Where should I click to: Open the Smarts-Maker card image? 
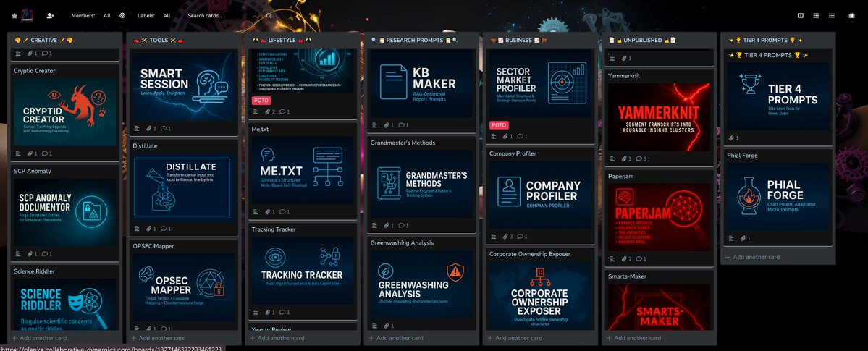pos(660,308)
